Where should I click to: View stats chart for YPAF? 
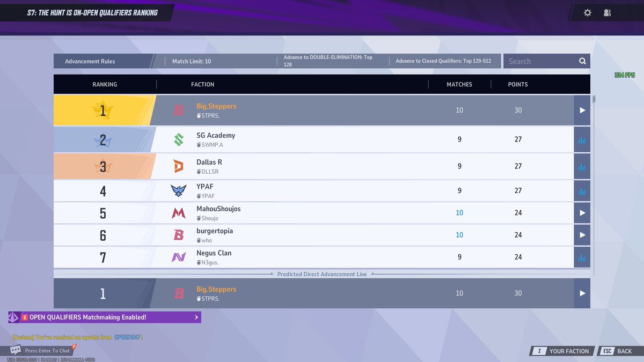(x=582, y=190)
